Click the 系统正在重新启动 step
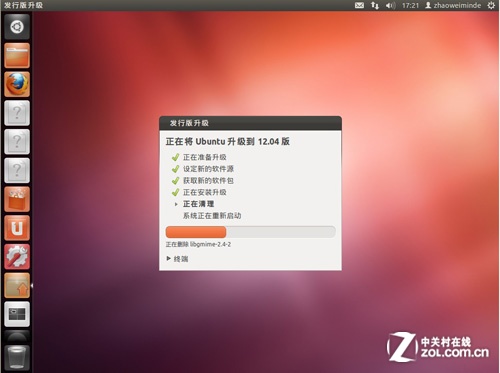Image resolution: width=500 pixels, height=373 pixels. coord(212,216)
